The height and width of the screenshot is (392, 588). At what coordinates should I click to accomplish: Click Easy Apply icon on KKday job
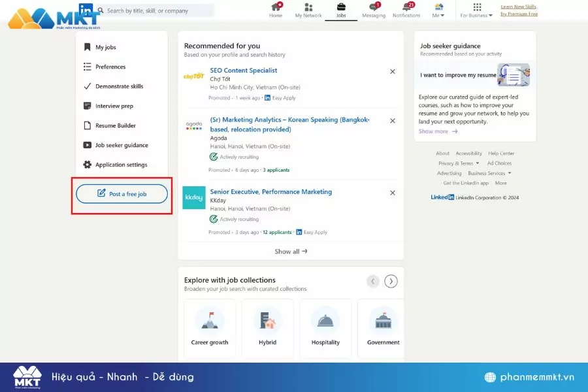tap(299, 232)
